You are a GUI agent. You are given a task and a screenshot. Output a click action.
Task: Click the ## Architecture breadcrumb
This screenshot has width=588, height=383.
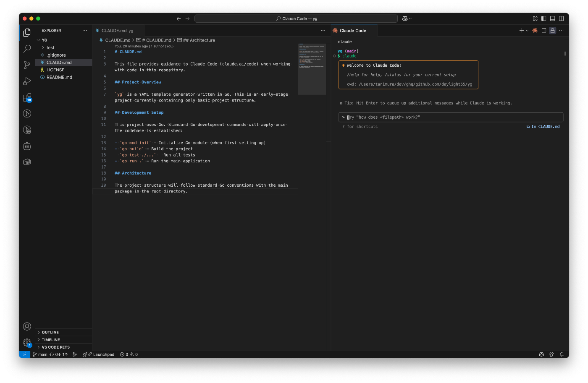click(x=196, y=40)
